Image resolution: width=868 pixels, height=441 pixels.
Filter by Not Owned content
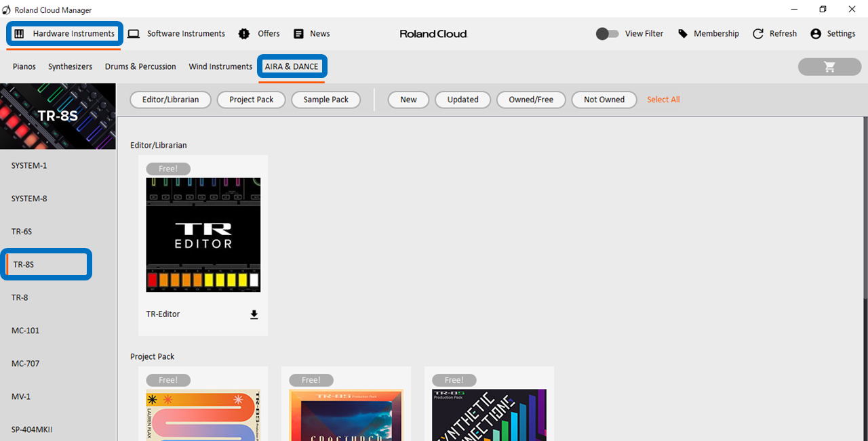tap(604, 100)
